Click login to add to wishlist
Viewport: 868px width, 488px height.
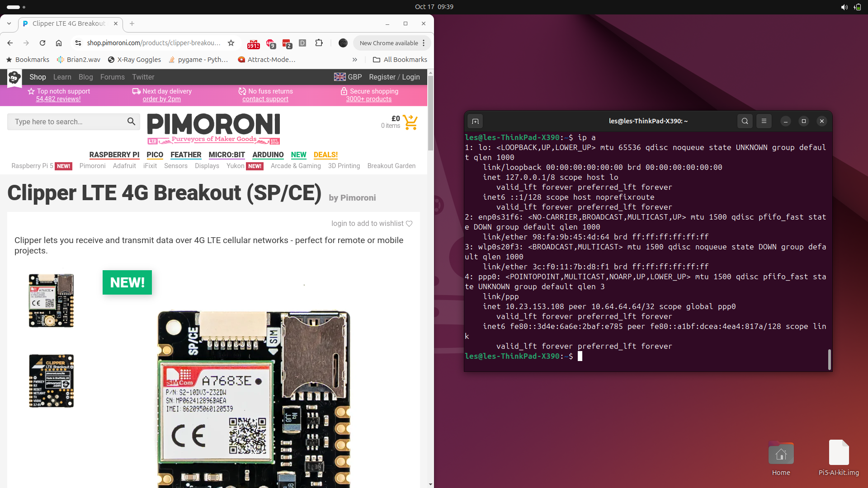coord(368,224)
